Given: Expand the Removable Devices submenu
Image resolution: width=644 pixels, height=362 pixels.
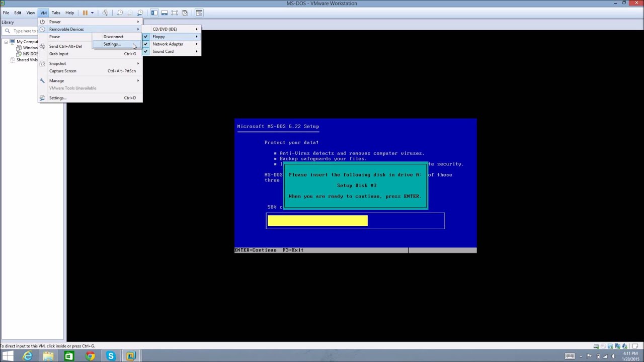Looking at the screenshot, I should coord(91,29).
